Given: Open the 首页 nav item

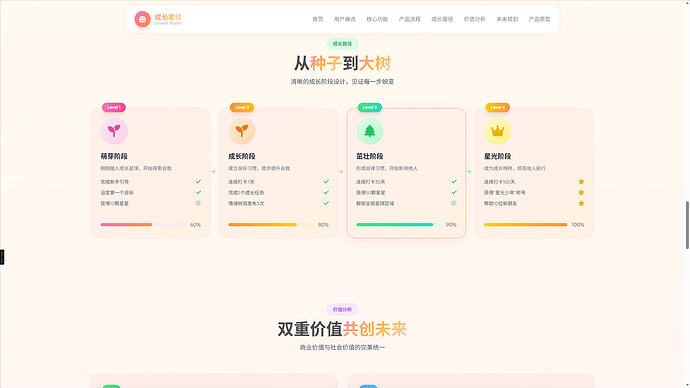Looking at the screenshot, I should pos(318,19).
